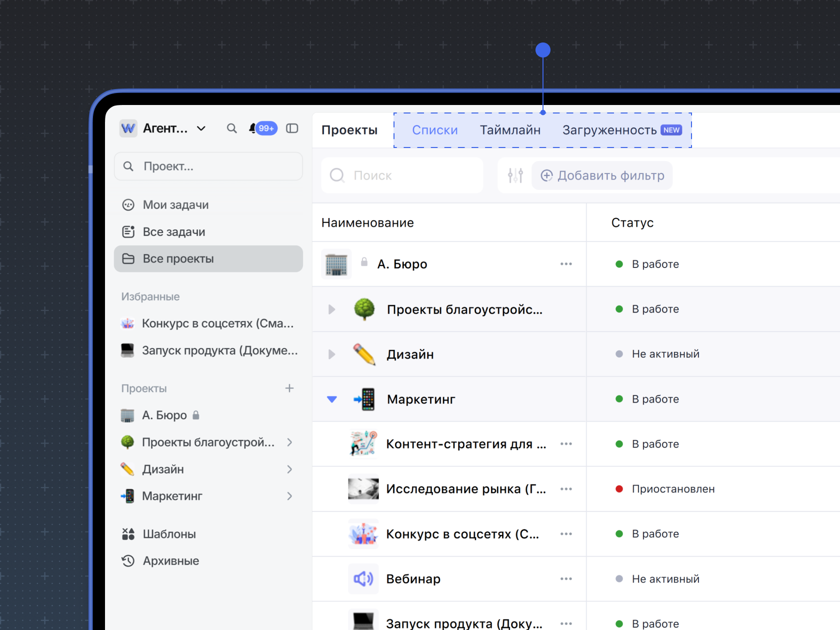Image resolution: width=840 pixels, height=630 pixels.
Task: Open three-dots menu for А. Бюро row
Action: point(565,264)
